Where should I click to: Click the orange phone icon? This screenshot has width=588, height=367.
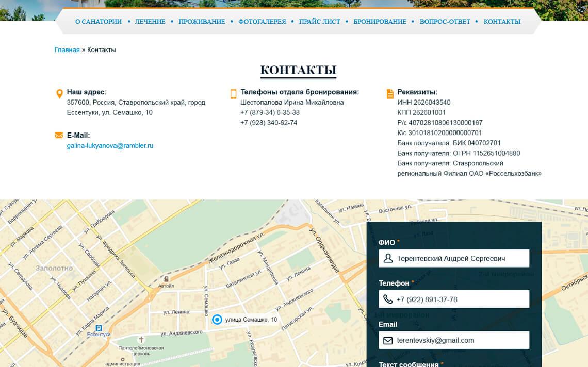click(233, 93)
